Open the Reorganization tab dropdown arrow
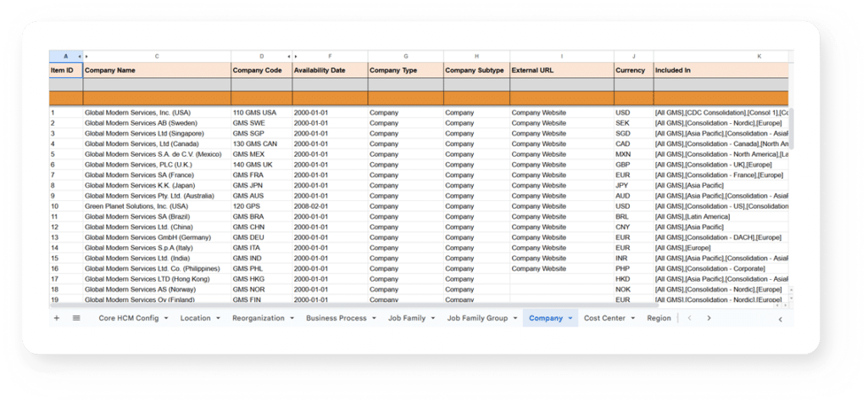 (x=292, y=318)
